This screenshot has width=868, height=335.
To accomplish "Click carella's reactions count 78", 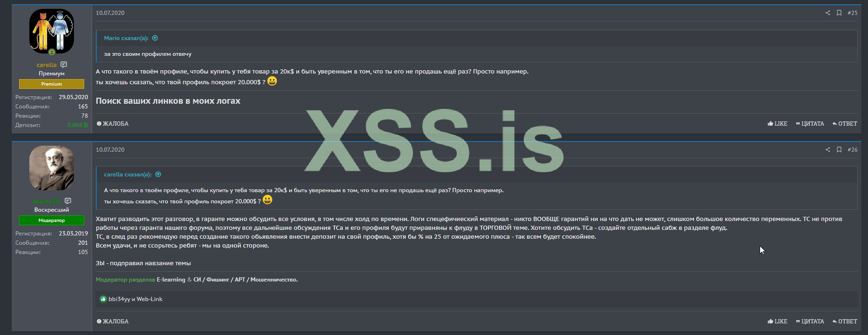I will 85,116.
